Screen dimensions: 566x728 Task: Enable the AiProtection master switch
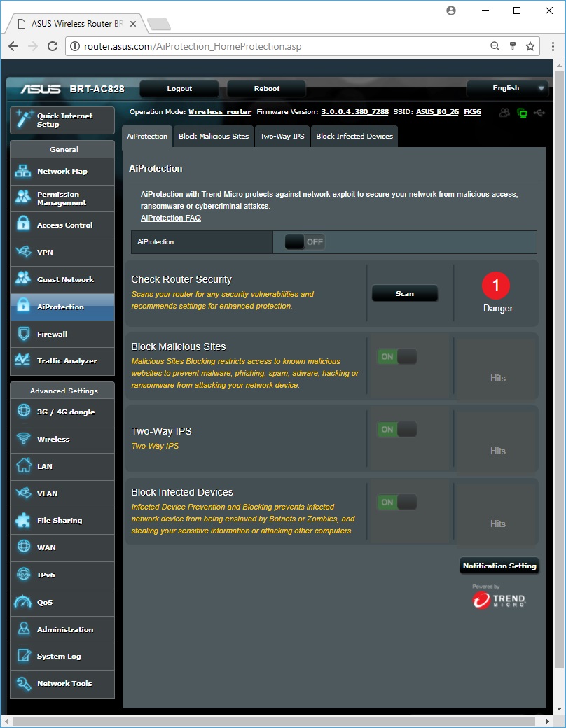pos(305,242)
